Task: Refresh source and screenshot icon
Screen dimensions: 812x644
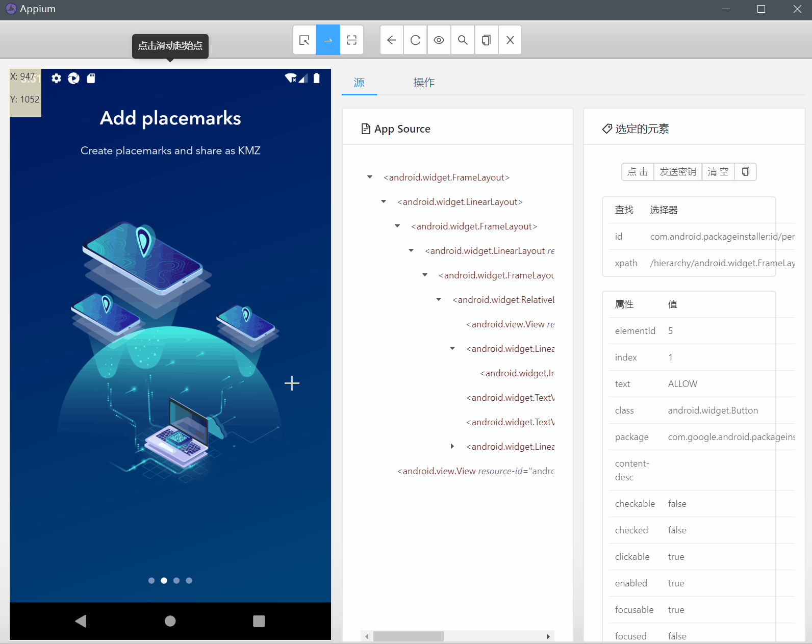Action: (415, 40)
